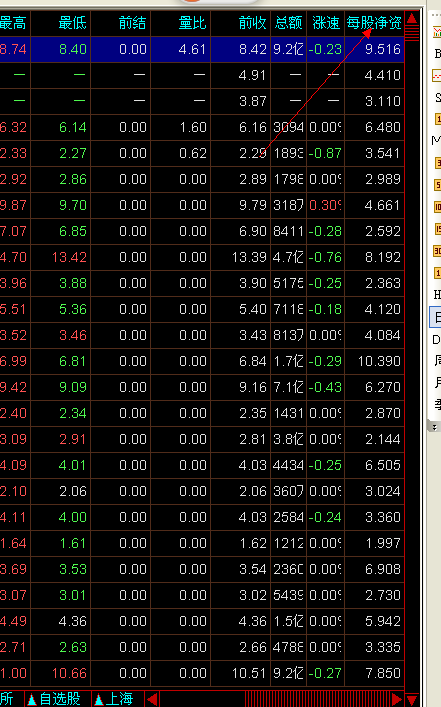Click the vertical scrollbar down arrow
The width and height of the screenshot is (441, 707).
412,700
